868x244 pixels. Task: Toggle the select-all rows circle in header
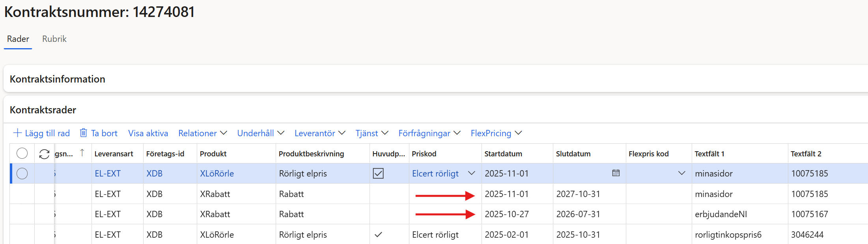click(x=22, y=153)
